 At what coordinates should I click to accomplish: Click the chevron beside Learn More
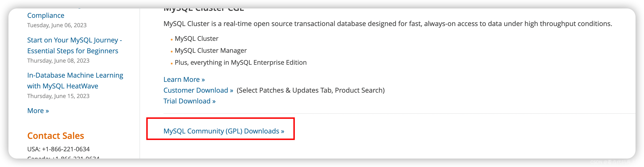[x=203, y=79]
